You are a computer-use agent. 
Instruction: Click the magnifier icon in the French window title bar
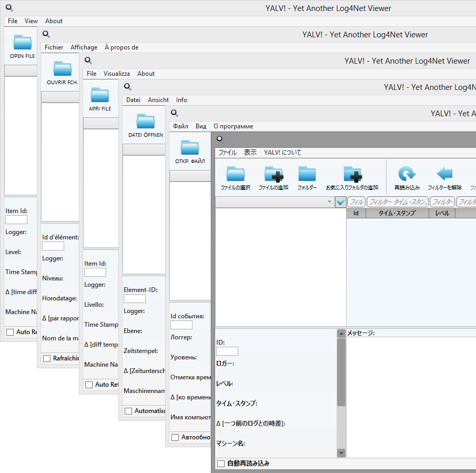[x=46, y=34]
